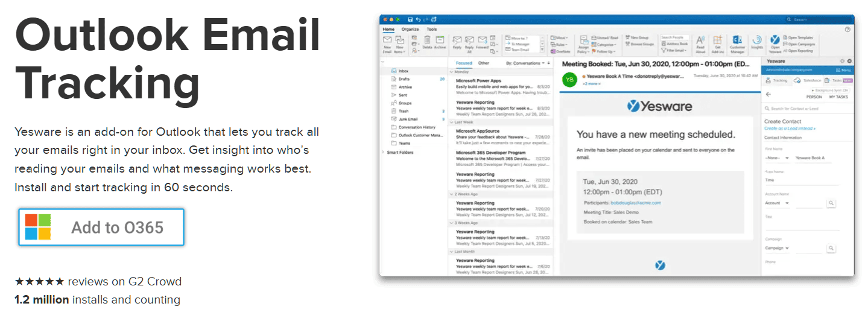This screenshot has height=315, width=868.
Task: Click bobdouglas@acme.com participant link
Action: [x=636, y=203]
